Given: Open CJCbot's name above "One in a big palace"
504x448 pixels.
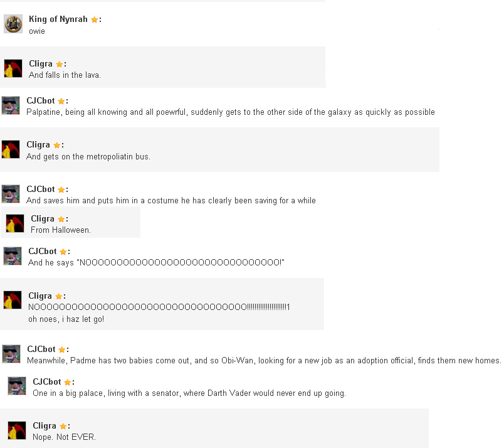Looking at the screenshot, I should (x=47, y=382).
